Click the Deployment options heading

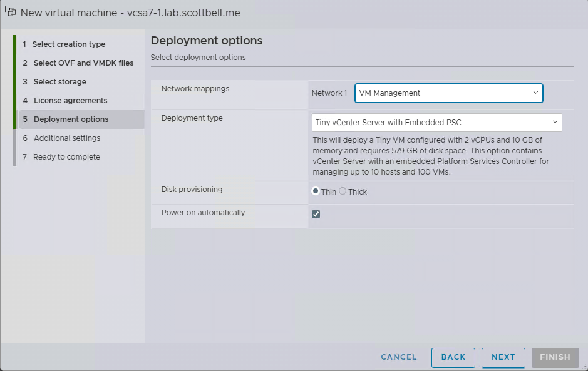[206, 41]
